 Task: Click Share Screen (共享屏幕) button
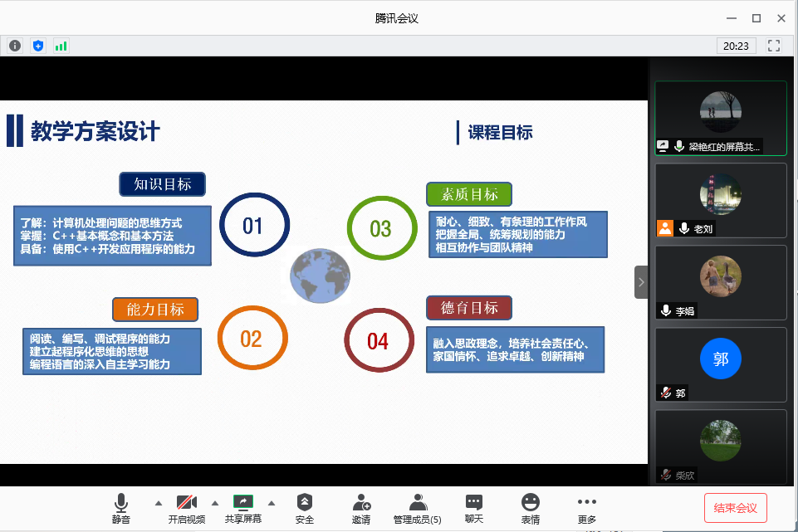tap(242, 508)
